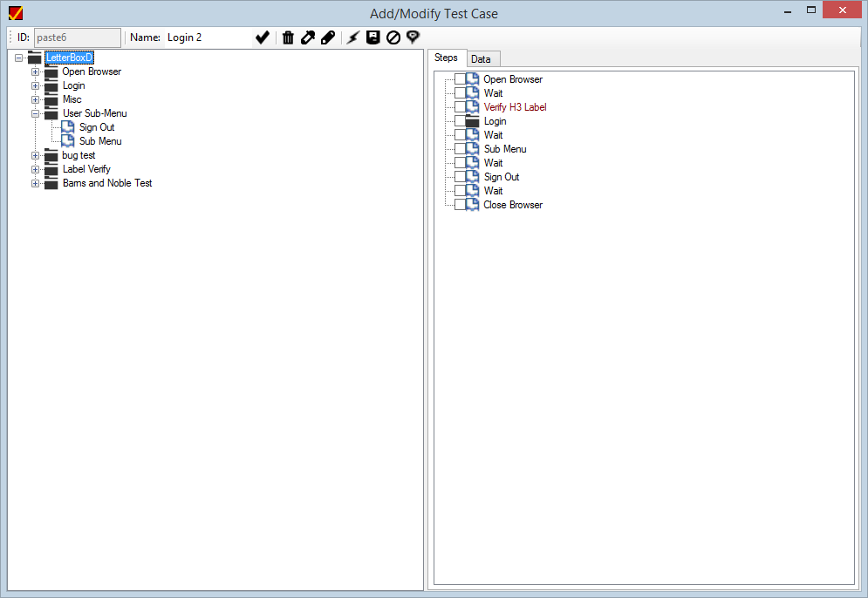Select the Open Browser step text
The image size is (868, 598).
click(x=513, y=79)
